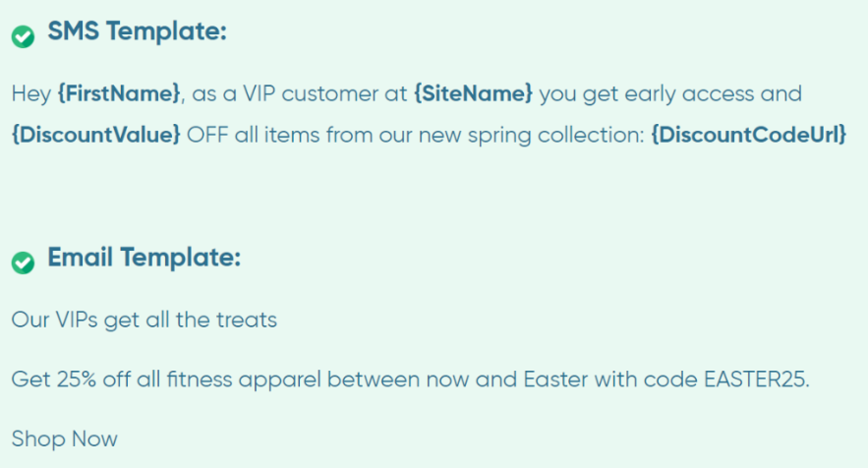Click the green checkmark beside SMS Template
Screen dimensions: 868x468
tap(23, 36)
